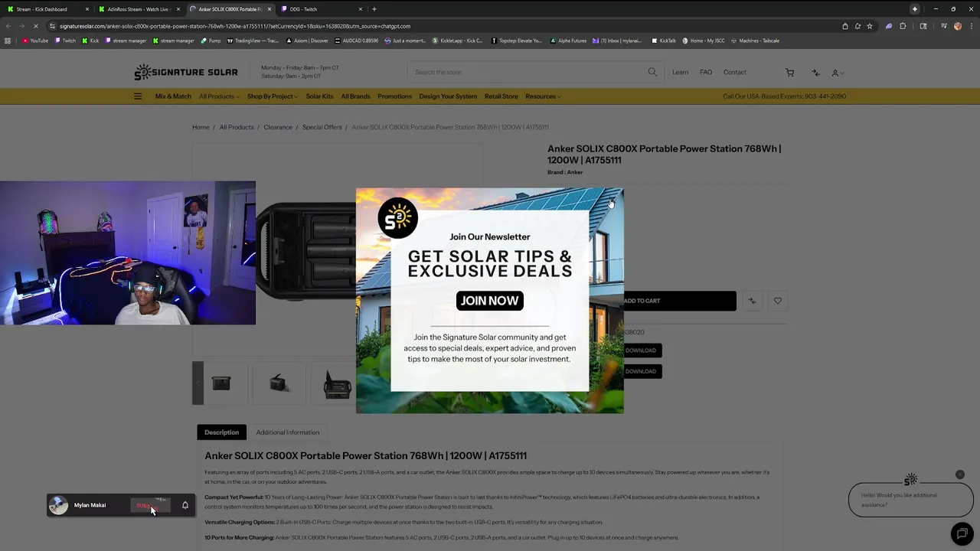Click the browser back arrow
The height and width of the screenshot is (551, 980).
tap(8, 26)
